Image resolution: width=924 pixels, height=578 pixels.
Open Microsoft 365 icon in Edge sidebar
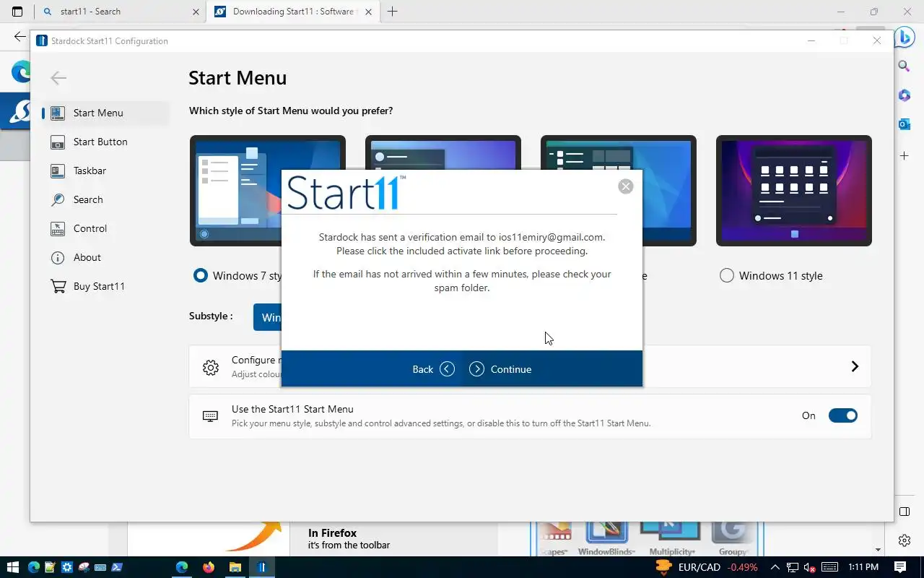[904, 95]
